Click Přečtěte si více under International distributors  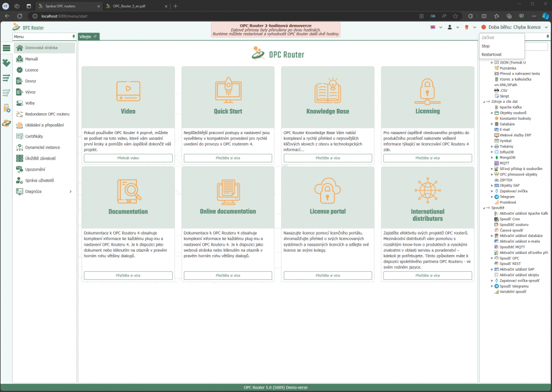427,276
